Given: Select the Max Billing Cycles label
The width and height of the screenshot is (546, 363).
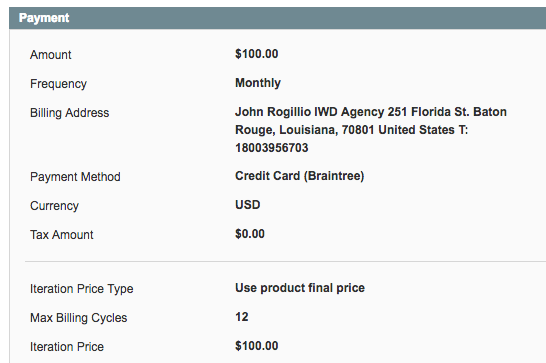Looking at the screenshot, I should click(x=78, y=318).
